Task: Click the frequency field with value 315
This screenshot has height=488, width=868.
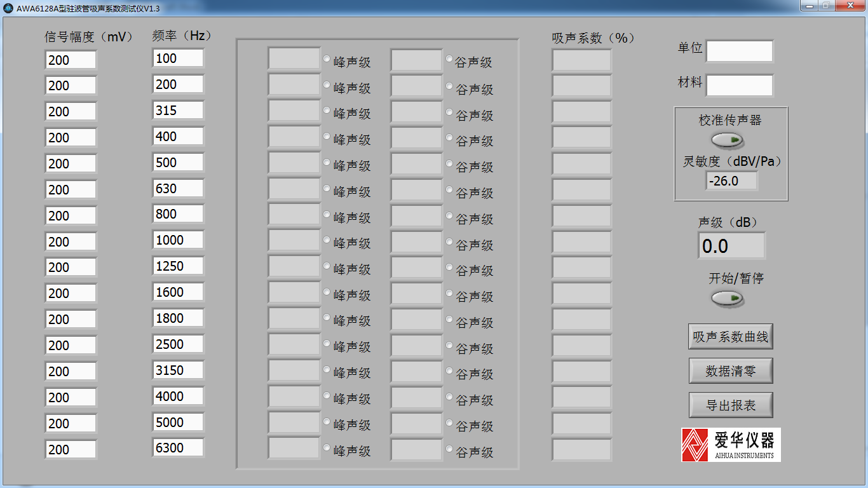Action: 178,111
